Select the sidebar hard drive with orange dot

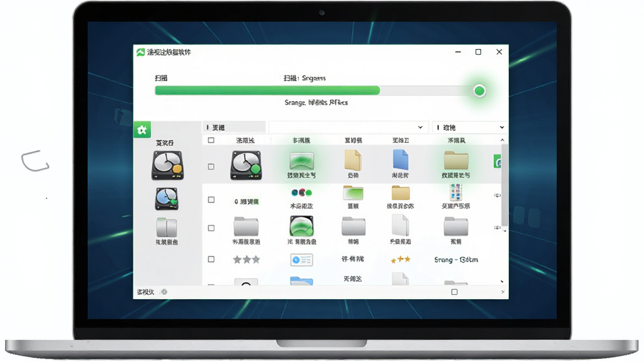coord(167,165)
